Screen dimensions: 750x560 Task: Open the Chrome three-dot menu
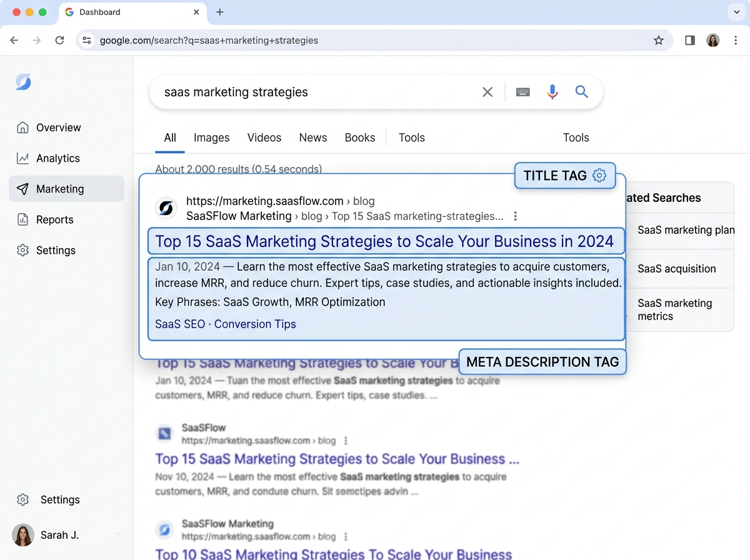(x=736, y=41)
